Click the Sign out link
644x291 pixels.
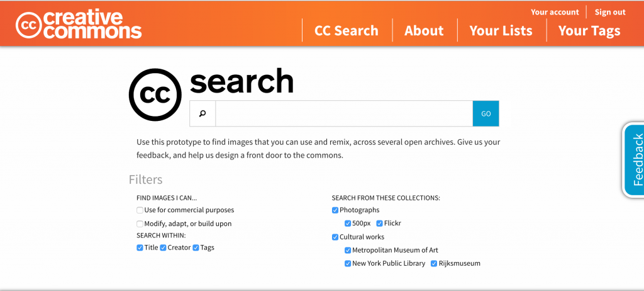(610, 13)
